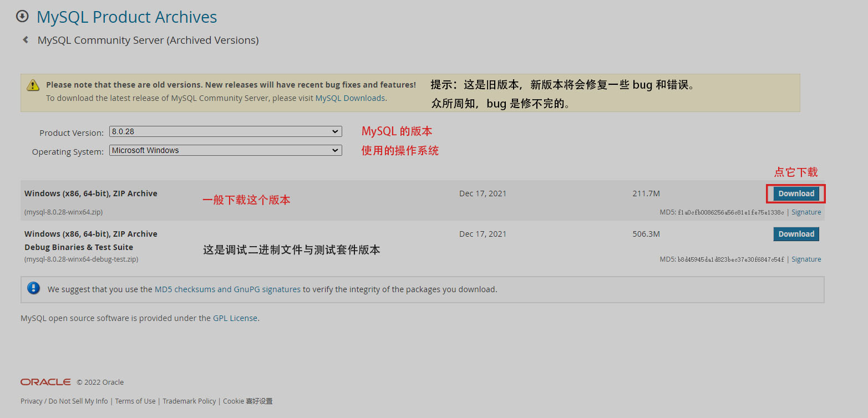Download the mysql-8.0.28-winx64.zip archive
868x418 pixels.
point(795,193)
